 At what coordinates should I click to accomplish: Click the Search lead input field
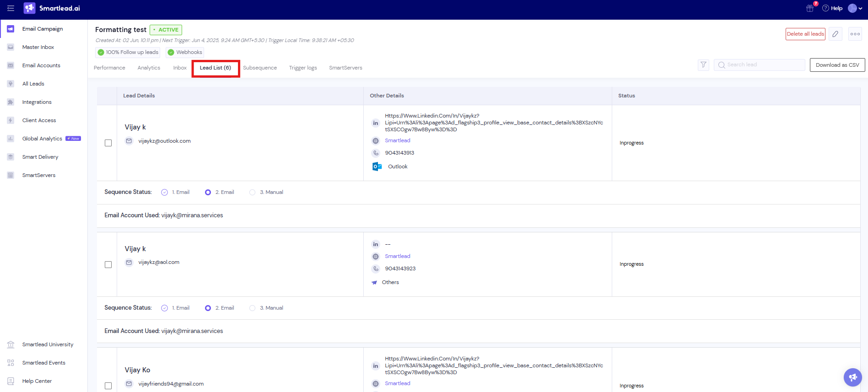pos(760,65)
